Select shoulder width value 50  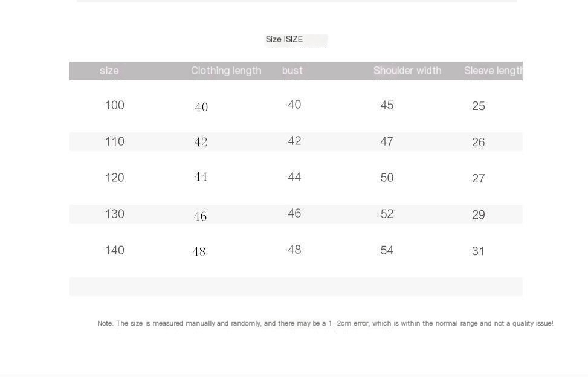(387, 178)
